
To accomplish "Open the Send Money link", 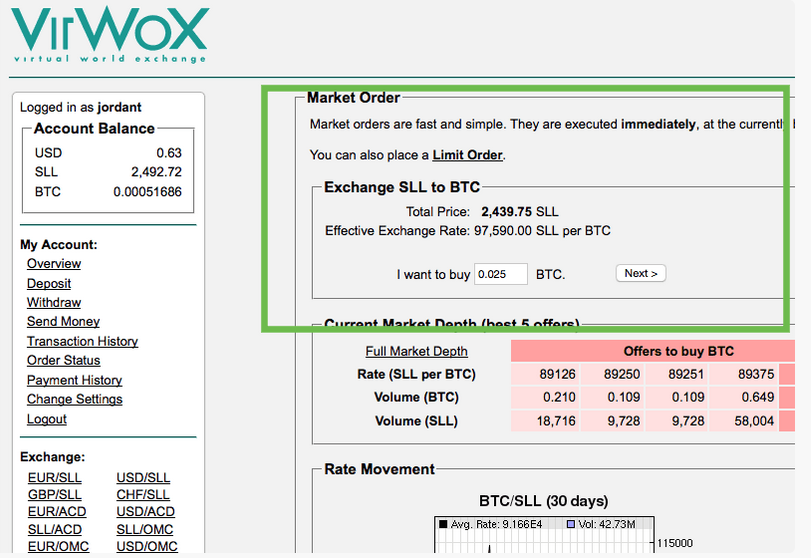I will tap(63, 322).
